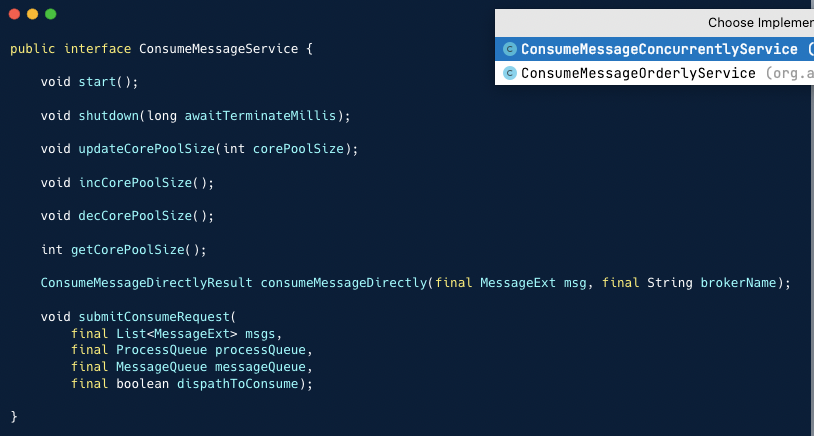
Task: Click the ConsumeMessageService interface name
Action: 219,49
